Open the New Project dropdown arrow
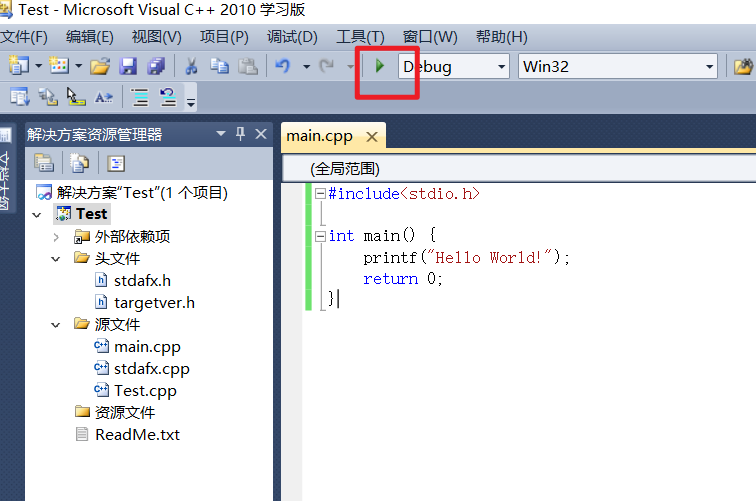756x501 pixels. click(39, 66)
